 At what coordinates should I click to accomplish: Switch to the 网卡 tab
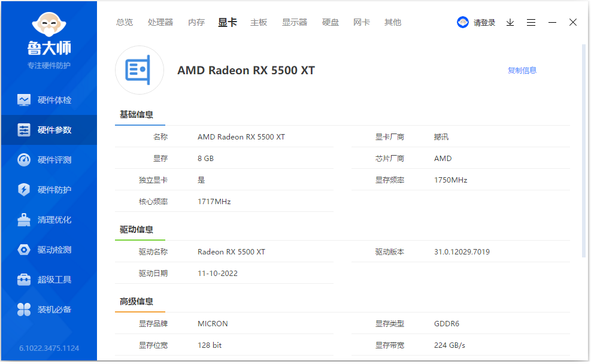[362, 23]
